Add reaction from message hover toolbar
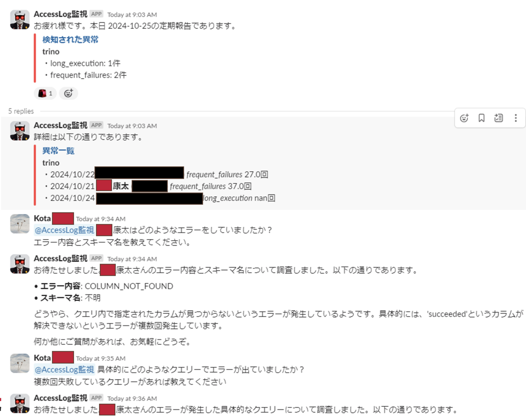The height and width of the screenshot is (420, 526). point(465,118)
